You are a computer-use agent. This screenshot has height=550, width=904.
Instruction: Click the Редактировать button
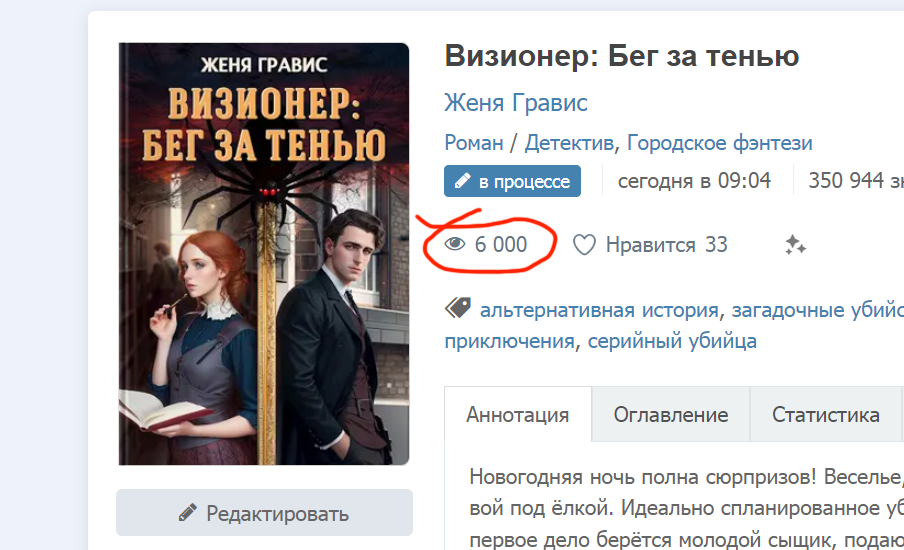click(265, 513)
